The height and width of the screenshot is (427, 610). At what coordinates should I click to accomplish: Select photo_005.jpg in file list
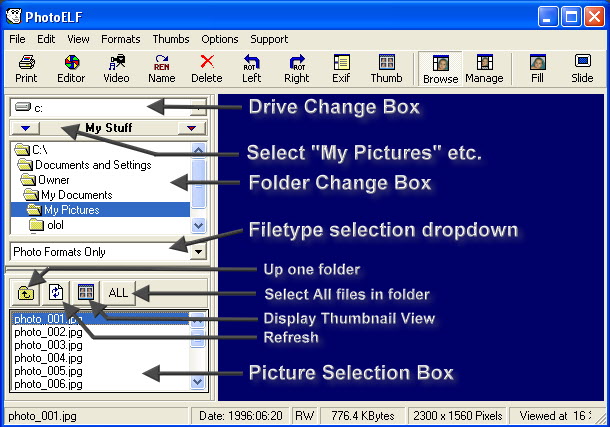(101, 371)
